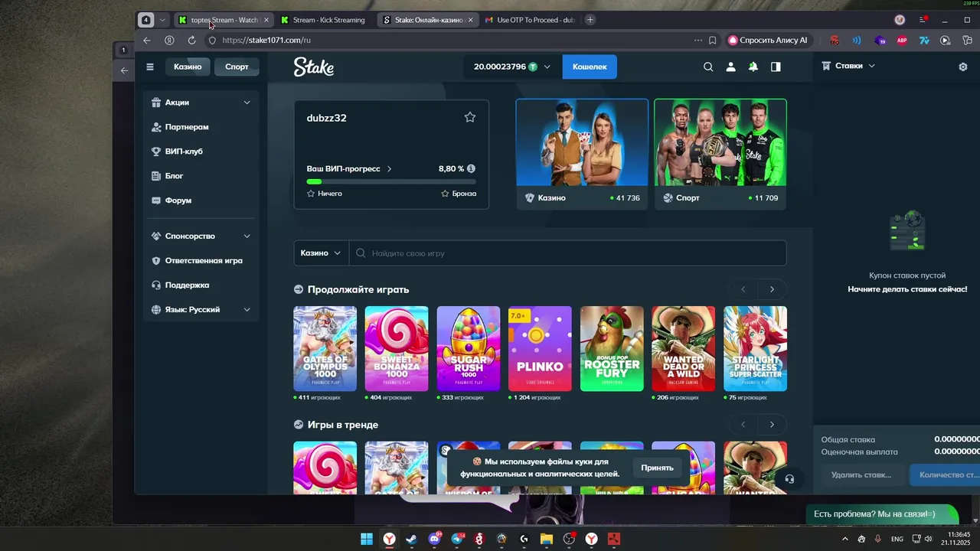Open the 7TV extension icon
Screen dimensions: 980x551
tap(924, 40)
